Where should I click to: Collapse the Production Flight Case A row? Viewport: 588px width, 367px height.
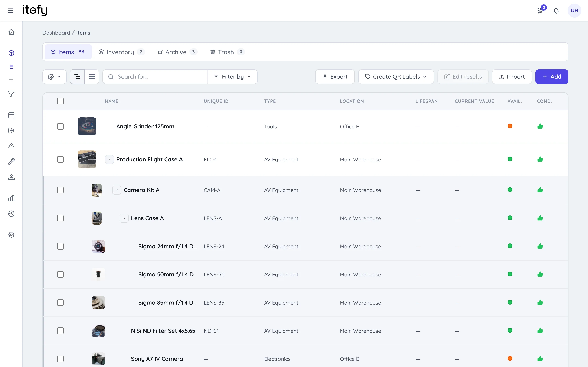pyautogui.click(x=109, y=159)
